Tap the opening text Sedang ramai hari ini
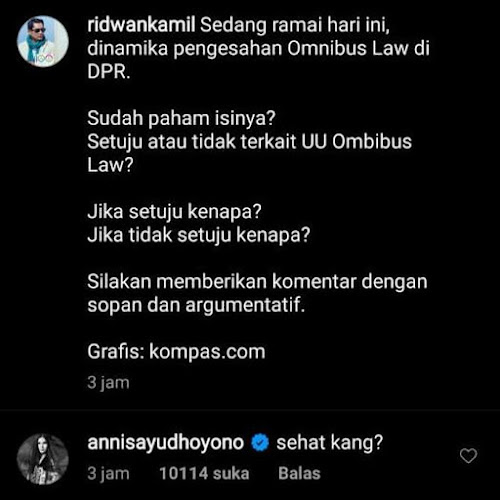This screenshot has width=500, height=500. (295, 25)
